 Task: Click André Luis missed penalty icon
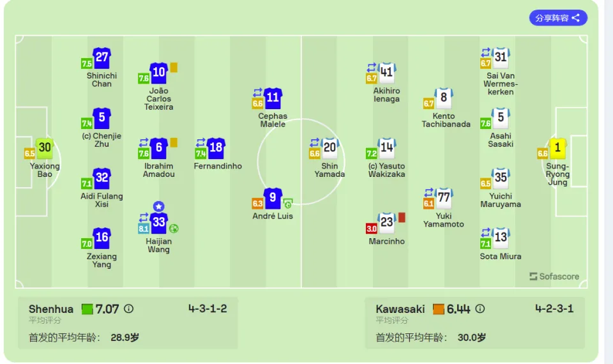(x=288, y=203)
